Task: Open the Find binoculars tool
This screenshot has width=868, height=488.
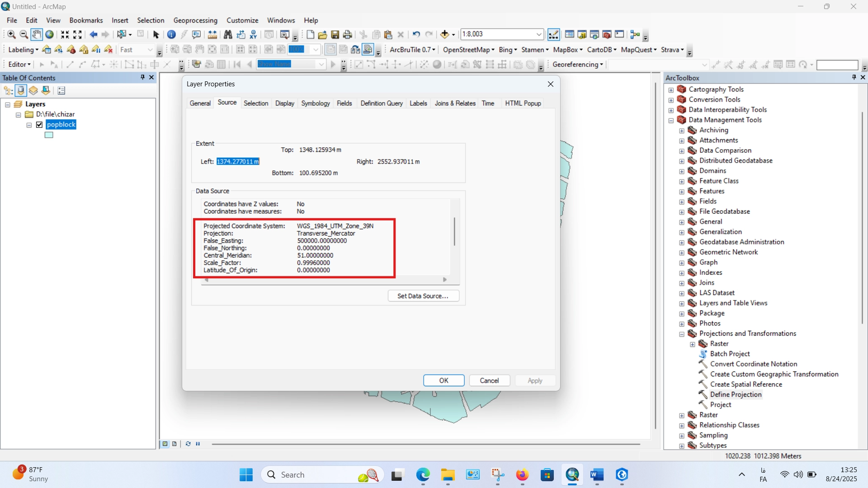Action: click(228, 34)
